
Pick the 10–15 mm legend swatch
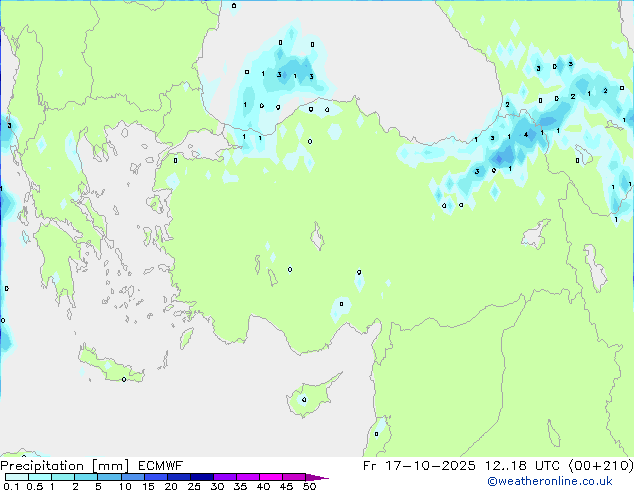point(133,477)
